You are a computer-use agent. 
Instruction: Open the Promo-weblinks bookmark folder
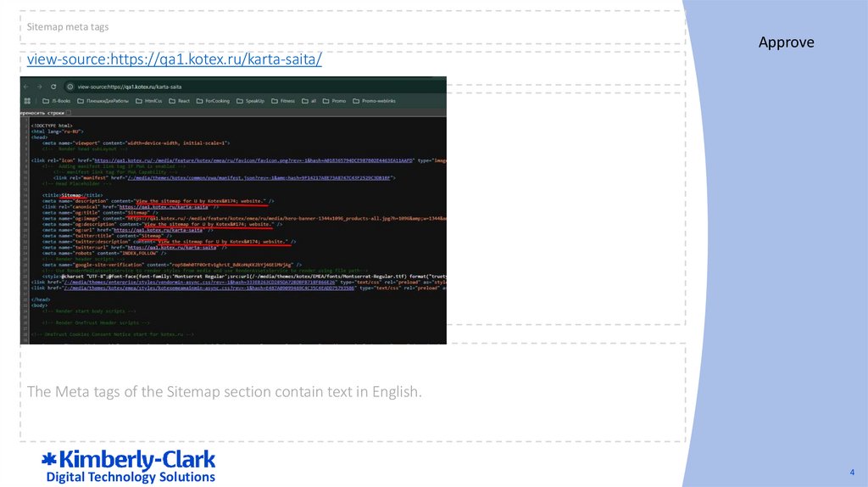374,101
